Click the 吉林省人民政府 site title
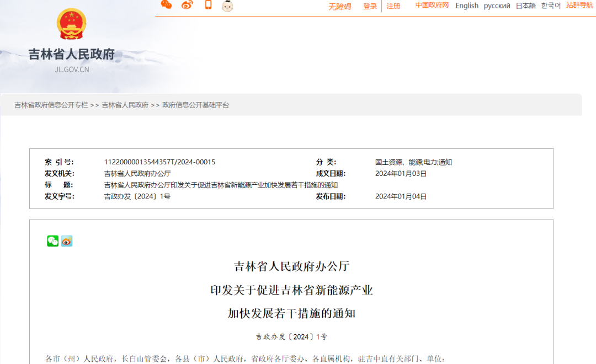Viewport: 596px width, 364px height. [x=72, y=54]
